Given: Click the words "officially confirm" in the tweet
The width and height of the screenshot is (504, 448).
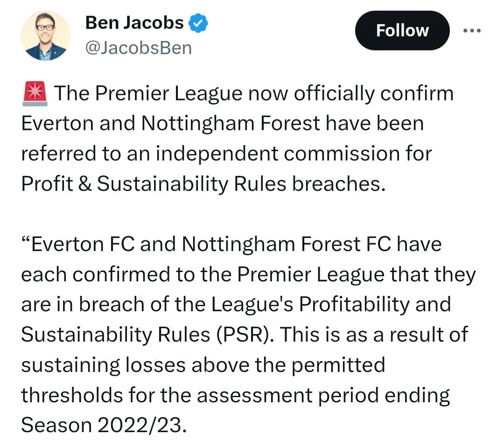Looking at the screenshot, I should click(x=374, y=93).
